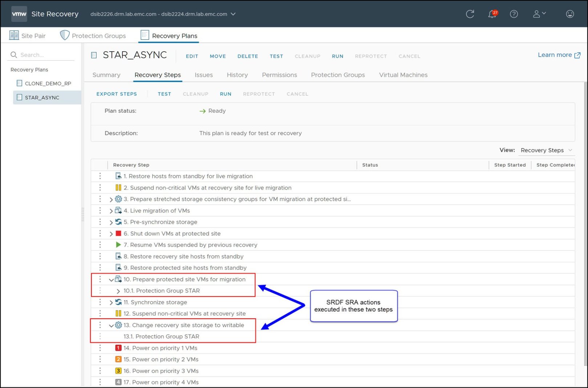
Task: Click EXPORT STEPS
Action: click(117, 94)
